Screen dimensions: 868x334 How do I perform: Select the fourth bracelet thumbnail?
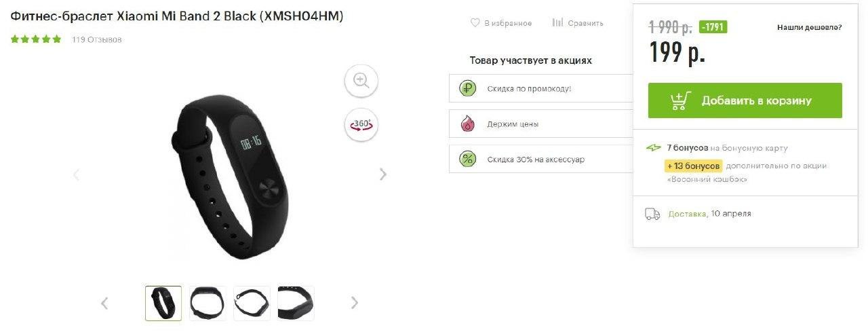click(x=296, y=303)
